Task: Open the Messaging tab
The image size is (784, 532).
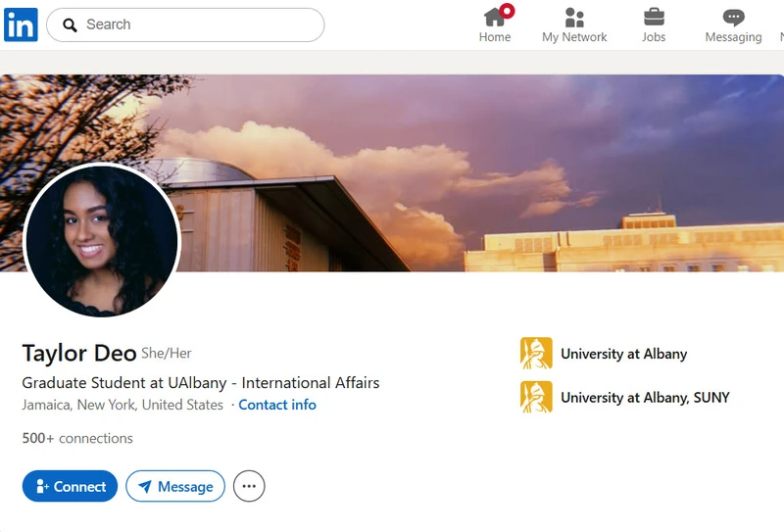Action: 733,25
